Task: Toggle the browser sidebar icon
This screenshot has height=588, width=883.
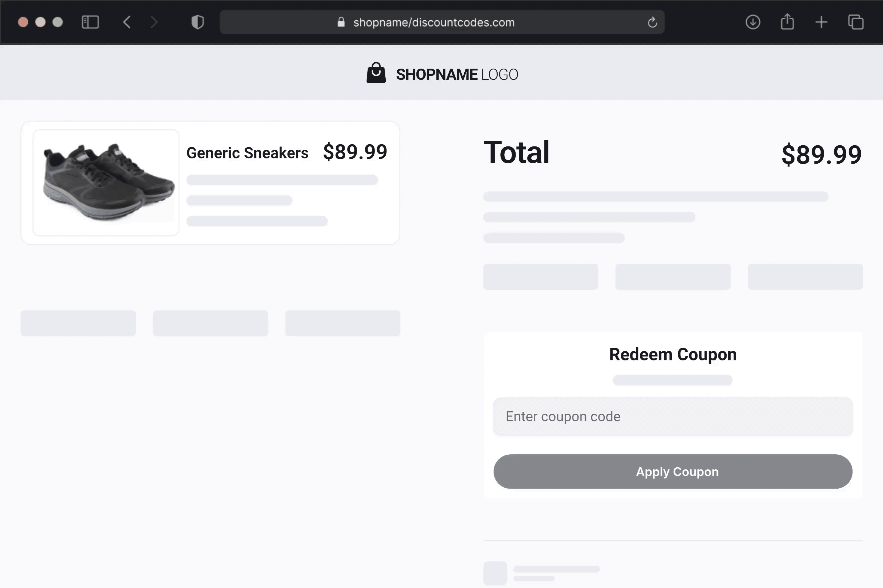Action: tap(90, 22)
